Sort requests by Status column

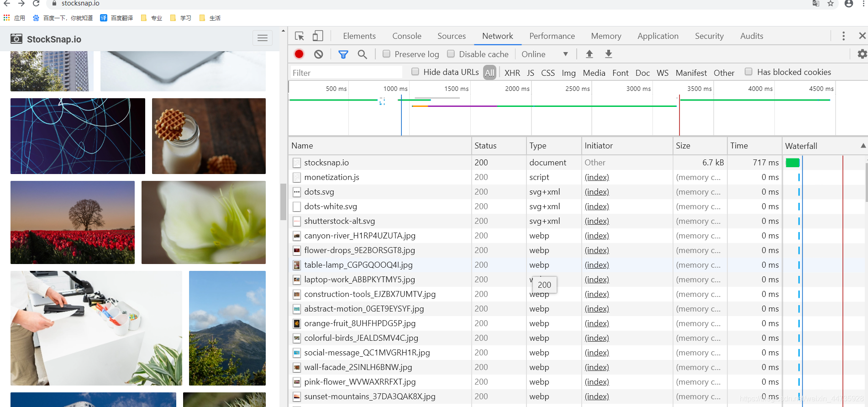[x=499, y=146]
